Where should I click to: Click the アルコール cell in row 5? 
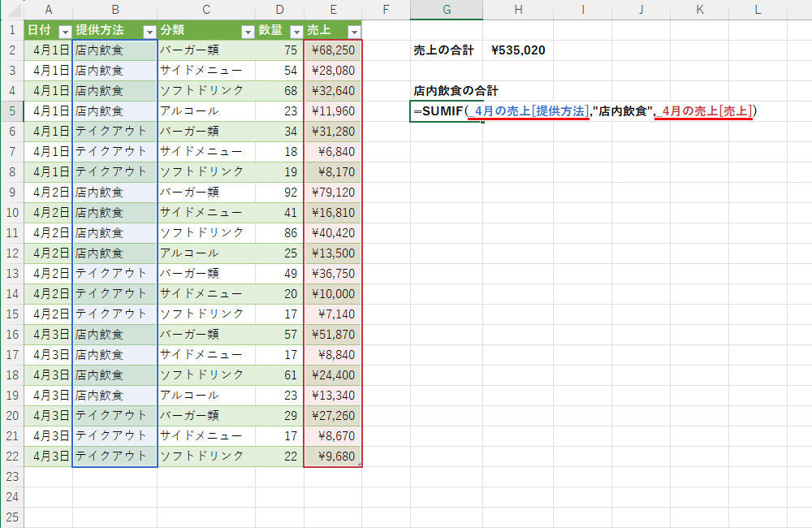click(205, 110)
